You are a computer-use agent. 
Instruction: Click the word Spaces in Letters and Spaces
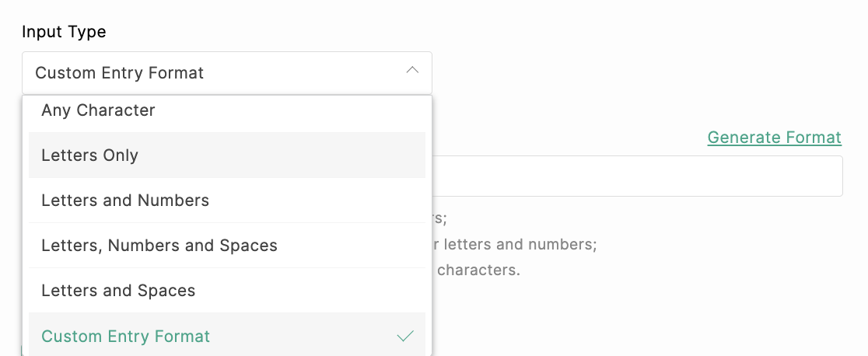pos(168,291)
